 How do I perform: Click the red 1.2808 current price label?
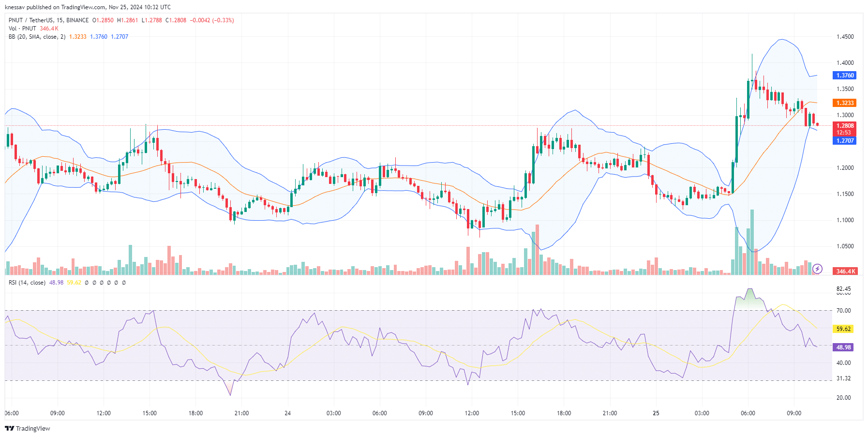844,125
